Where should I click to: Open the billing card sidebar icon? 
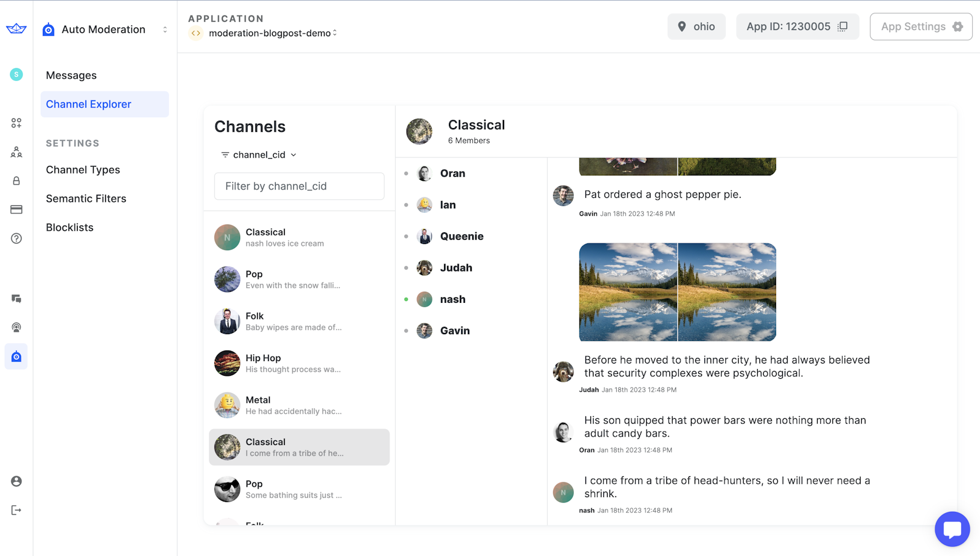click(17, 210)
